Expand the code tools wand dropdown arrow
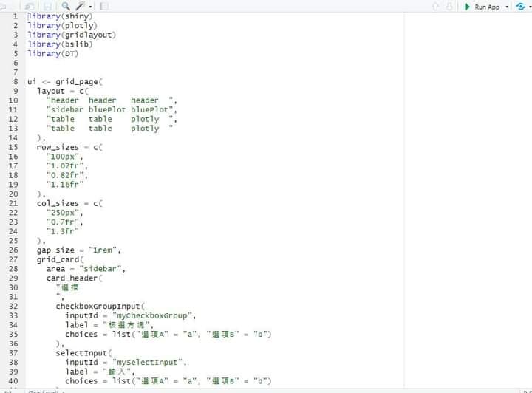Image resolution: width=532 pixels, height=393 pixels. point(89,7)
